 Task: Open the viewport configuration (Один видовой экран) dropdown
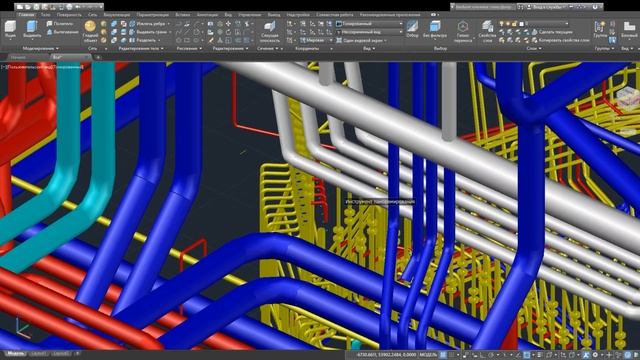point(362,40)
